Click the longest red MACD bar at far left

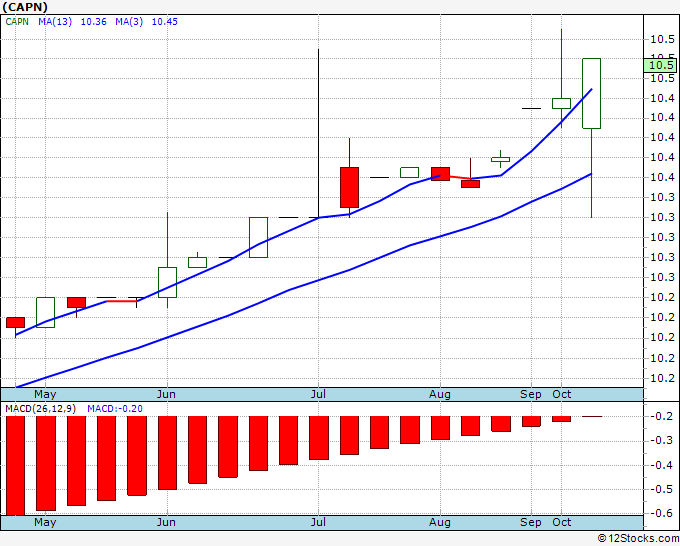pos(16,466)
